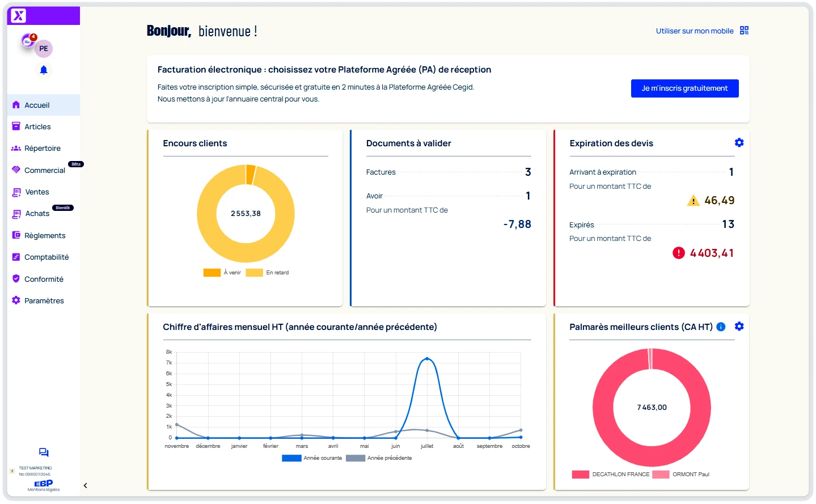Open the Comptabilité menu item

[x=46, y=257]
